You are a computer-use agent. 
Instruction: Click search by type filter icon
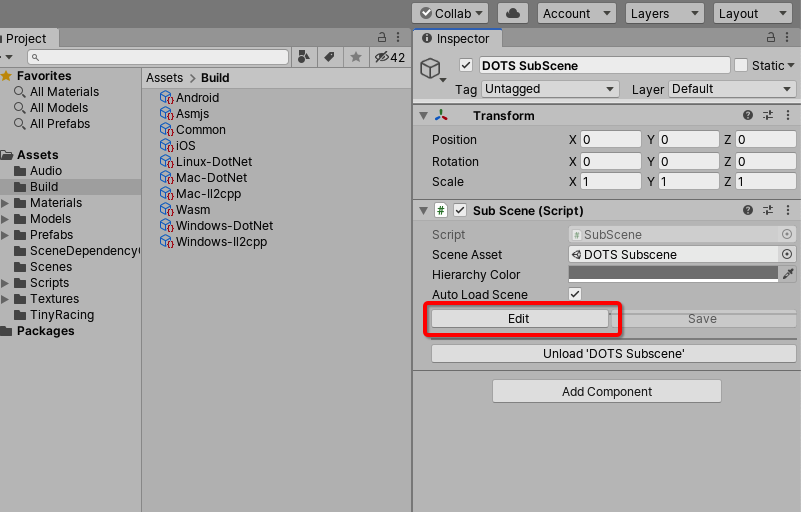305,57
